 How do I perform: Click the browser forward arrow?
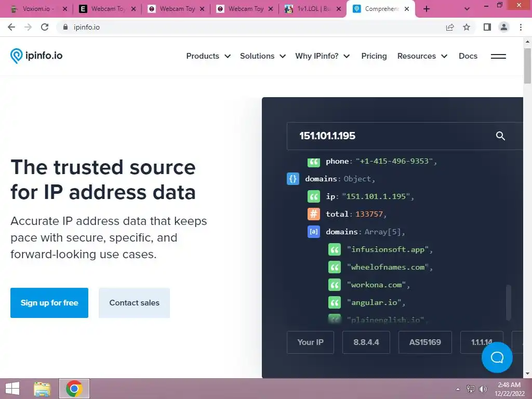coord(28,27)
